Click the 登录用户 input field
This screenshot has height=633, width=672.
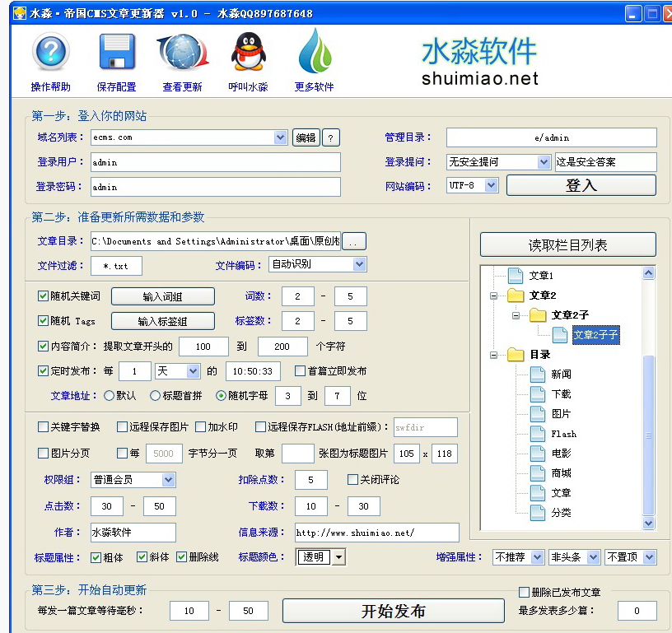pos(216,162)
